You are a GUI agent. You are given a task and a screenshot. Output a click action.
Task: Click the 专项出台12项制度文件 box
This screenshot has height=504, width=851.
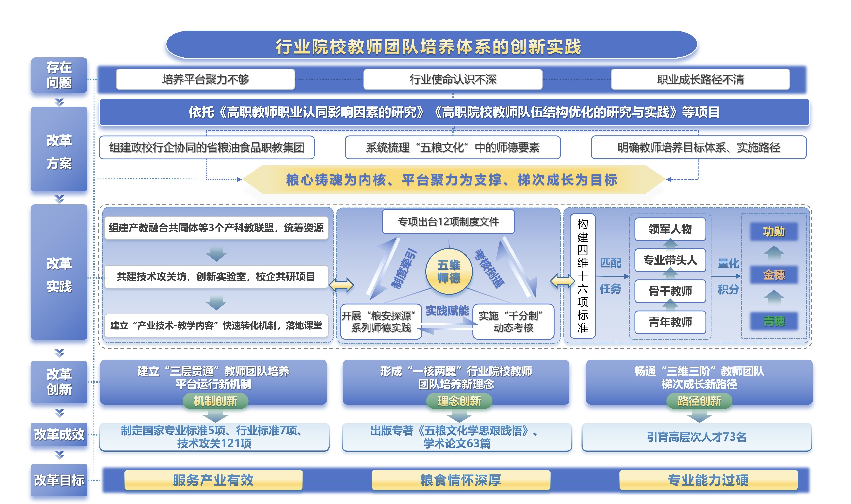pyautogui.click(x=448, y=222)
